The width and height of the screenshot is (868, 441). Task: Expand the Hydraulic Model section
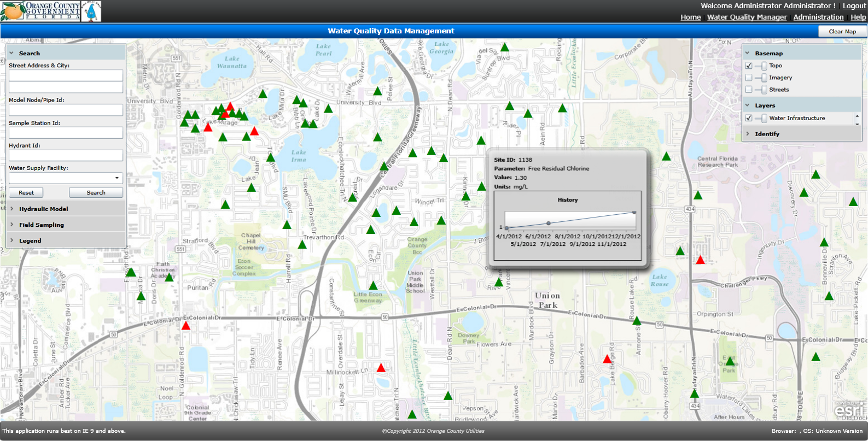click(44, 209)
